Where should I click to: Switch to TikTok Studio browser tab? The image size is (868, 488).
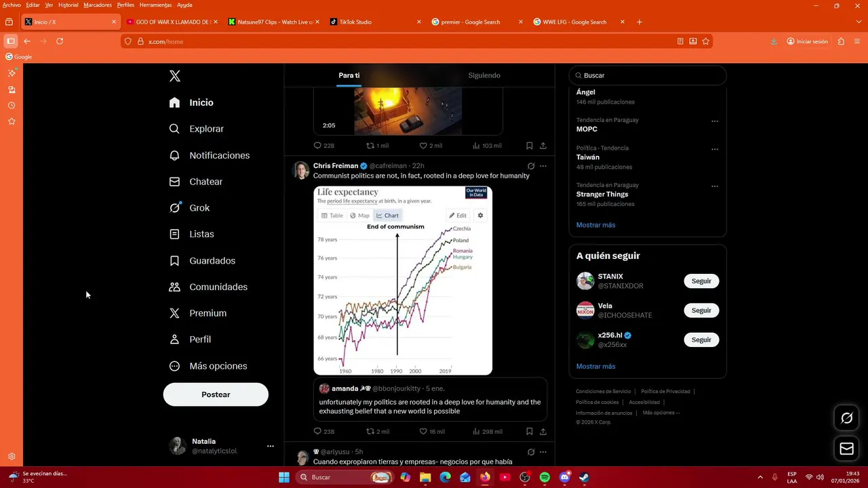374,22
